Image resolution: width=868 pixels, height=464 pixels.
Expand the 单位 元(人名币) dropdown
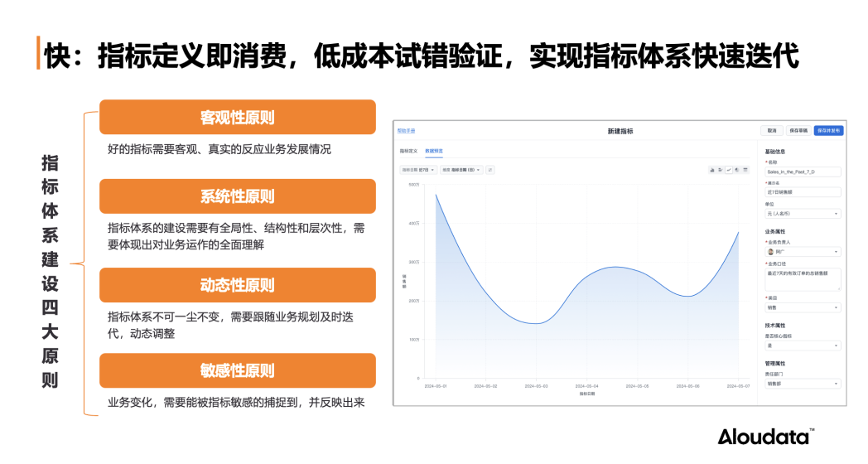[803, 214]
